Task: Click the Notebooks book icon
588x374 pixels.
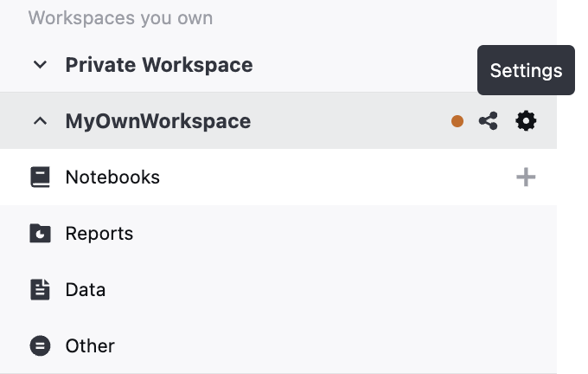Action: pos(40,177)
